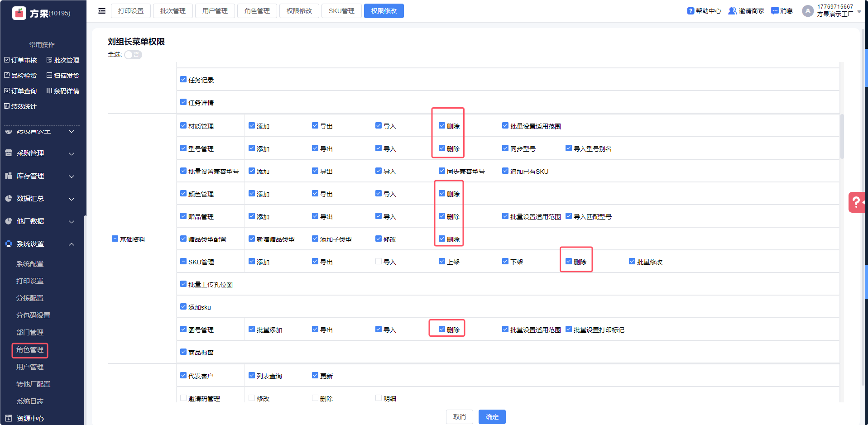This screenshot has height=425, width=868.
Task: Click the 确定 confirm button
Action: tap(492, 417)
